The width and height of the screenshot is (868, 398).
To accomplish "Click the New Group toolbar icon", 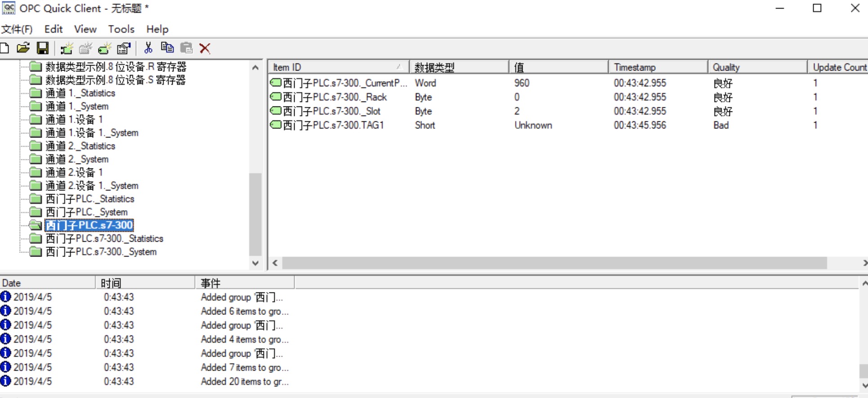I will [x=85, y=48].
